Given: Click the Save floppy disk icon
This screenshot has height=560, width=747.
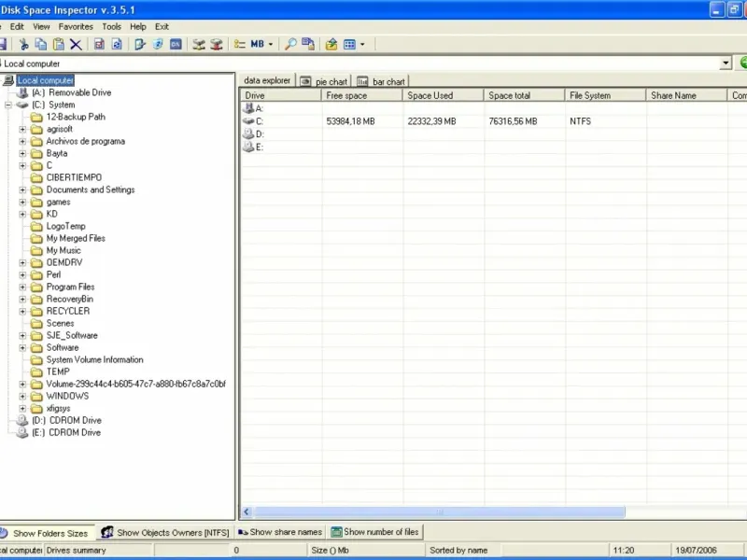Looking at the screenshot, I should pyautogui.click(x=3, y=44).
